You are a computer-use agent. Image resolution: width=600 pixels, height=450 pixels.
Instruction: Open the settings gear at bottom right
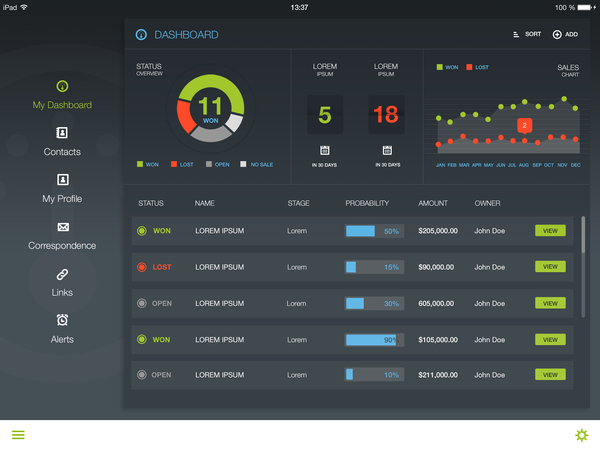point(582,435)
